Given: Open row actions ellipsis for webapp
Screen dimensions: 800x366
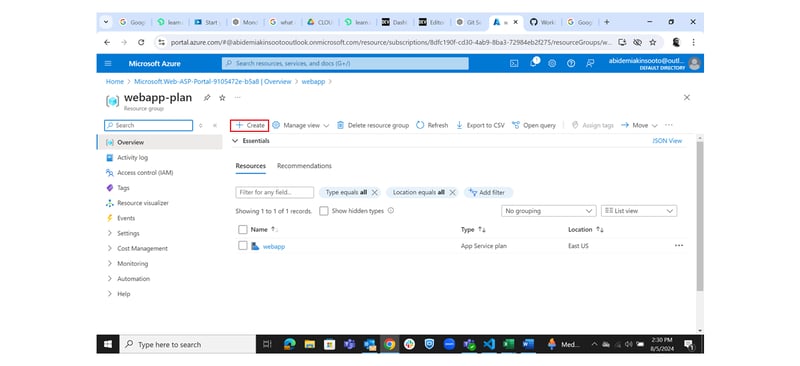Looking at the screenshot, I should 679,246.
